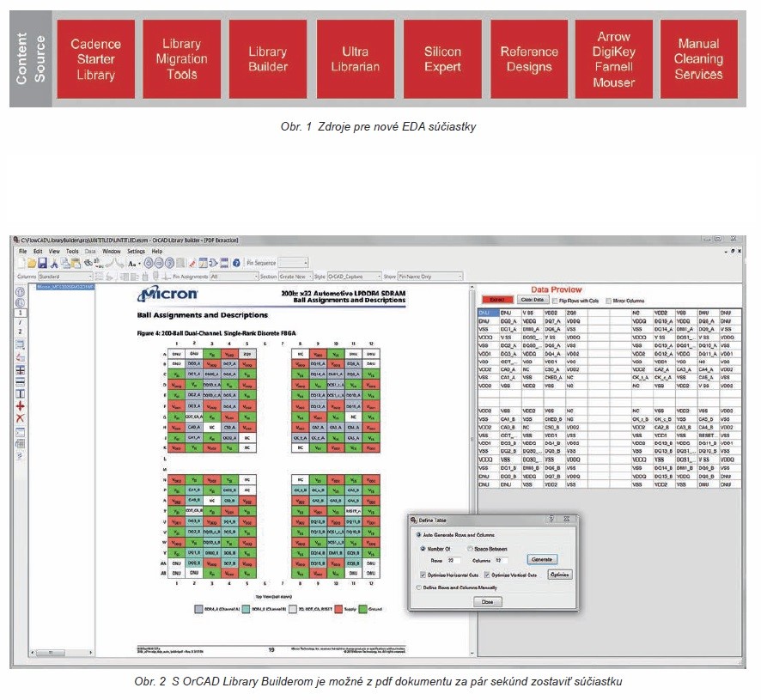The width and height of the screenshot is (761, 700).
Task: Click the PDF extraction icon in top toolbar
Action: point(192,263)
